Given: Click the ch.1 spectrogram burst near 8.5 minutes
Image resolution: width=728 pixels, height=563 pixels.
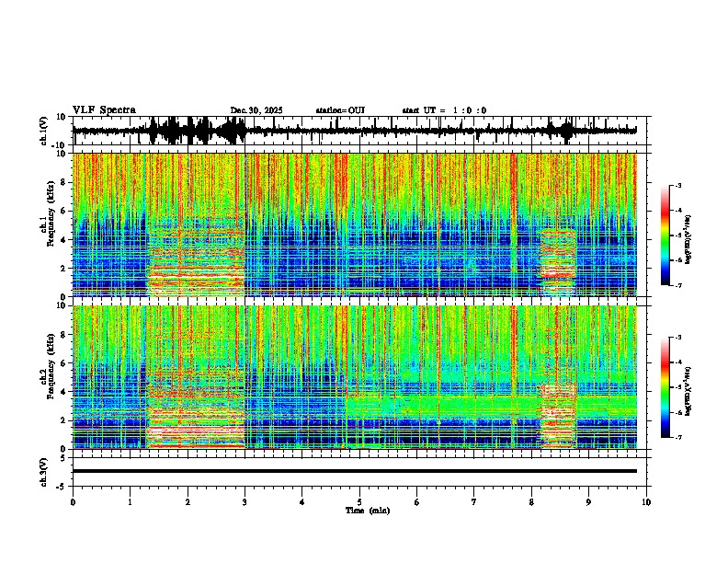Looking at the screenshot, I should click(x=558, y=262).
